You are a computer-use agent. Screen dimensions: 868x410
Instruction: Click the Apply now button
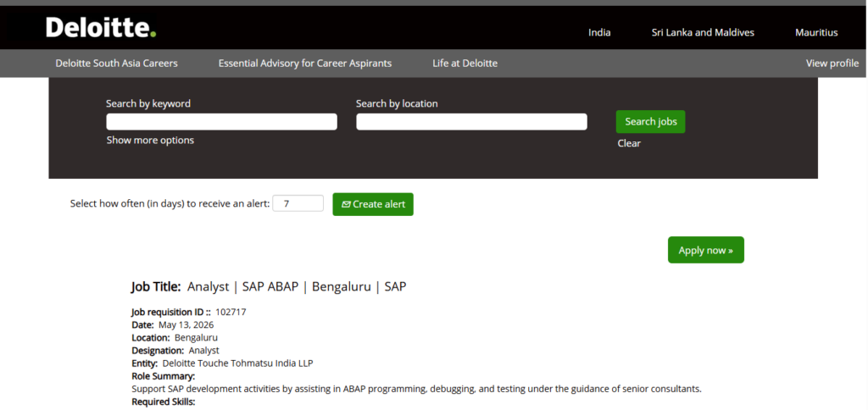[x=706, y=250]
